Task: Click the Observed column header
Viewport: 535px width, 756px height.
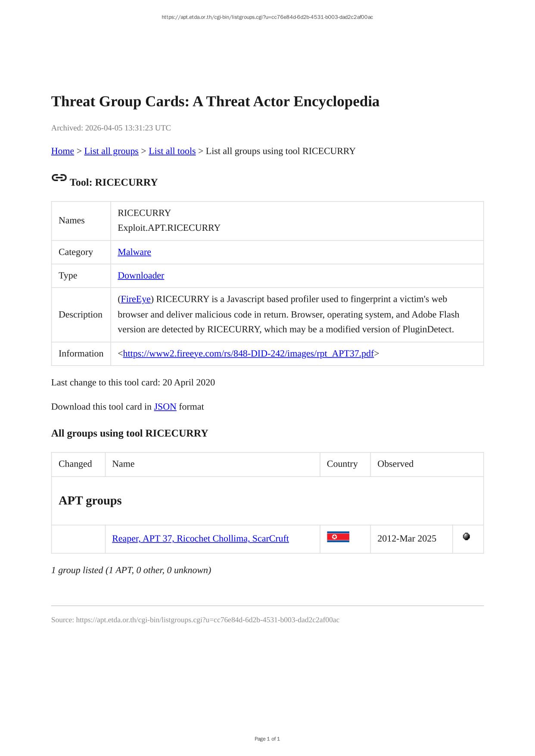Action: [395, 464]
